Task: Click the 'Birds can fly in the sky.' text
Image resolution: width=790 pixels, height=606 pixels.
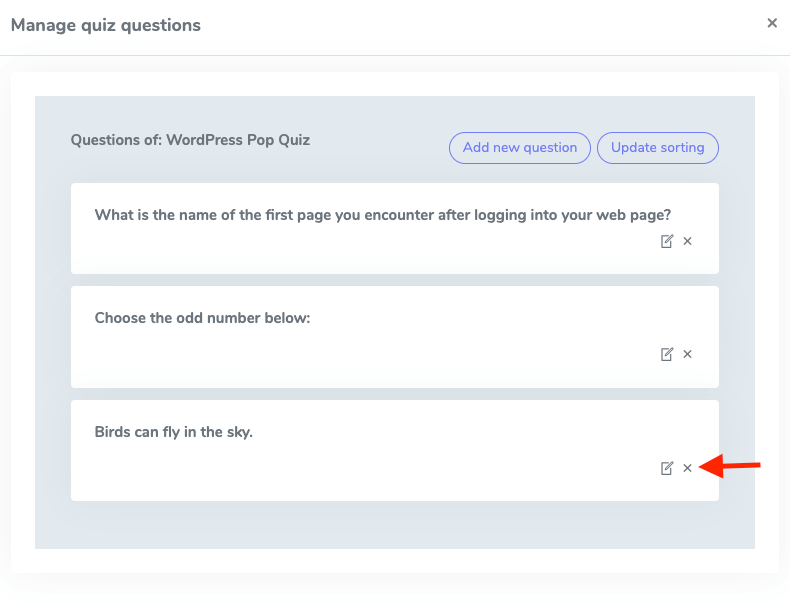Action: coord(174,432)
